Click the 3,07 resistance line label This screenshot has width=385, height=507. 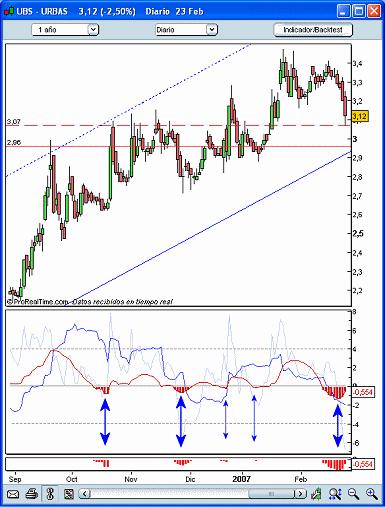(14, 122)
